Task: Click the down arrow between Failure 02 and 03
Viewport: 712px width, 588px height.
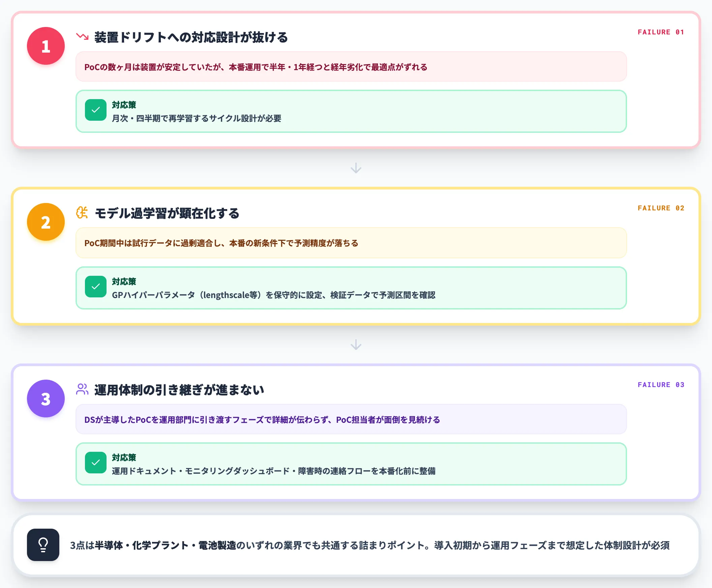Action: tap(356, 345)
